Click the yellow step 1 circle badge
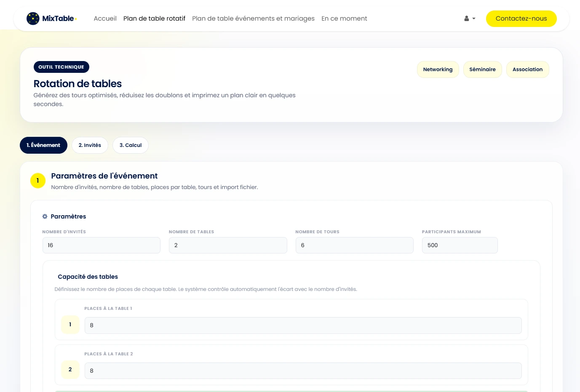The height and width of the screenshot is (392, 580). [38, 181]
